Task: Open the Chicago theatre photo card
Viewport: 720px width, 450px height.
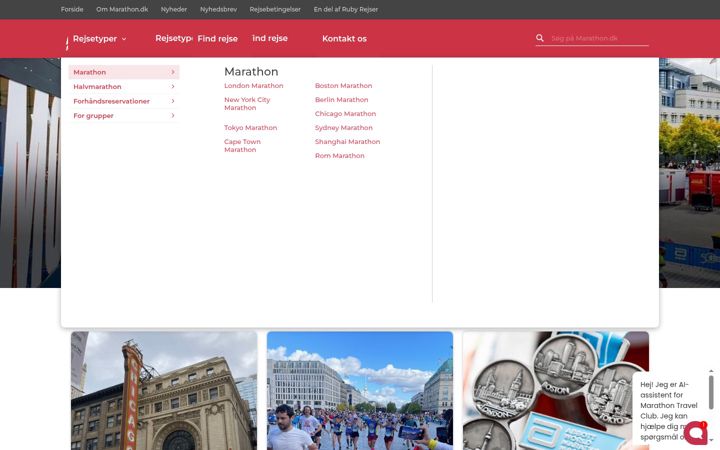Action: (164, 391)
